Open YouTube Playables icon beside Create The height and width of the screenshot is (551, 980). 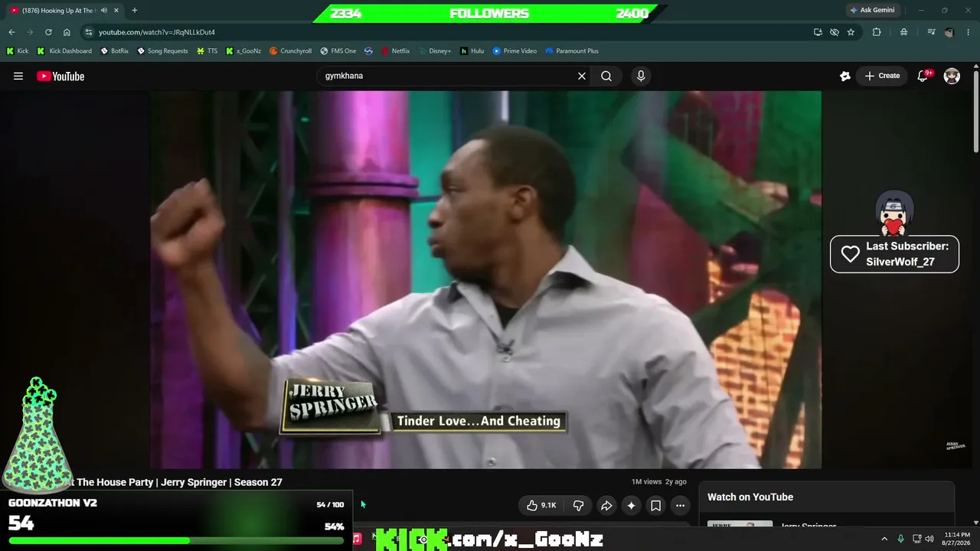point(845,76)
